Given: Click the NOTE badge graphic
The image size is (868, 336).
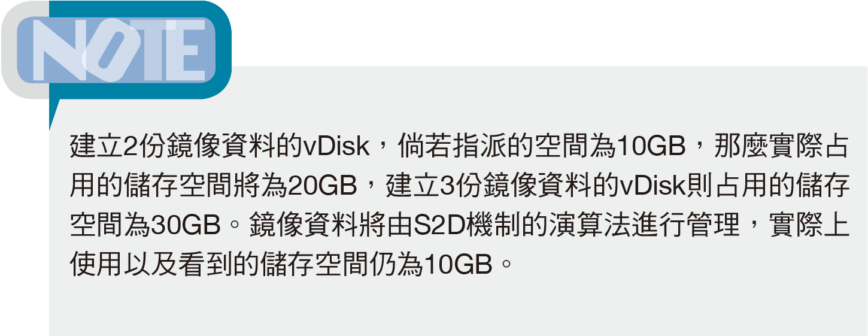Looking at the screenshot, I should [x=116, y=50].
